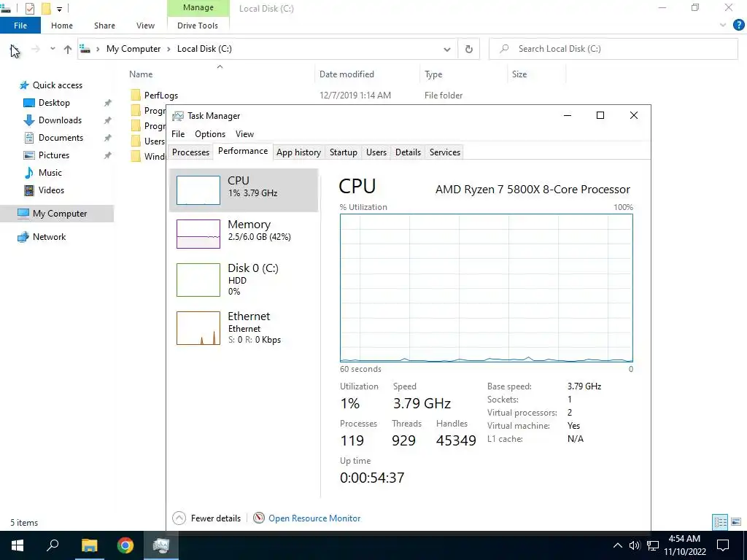
Task: Expand the address bar history dropdown
Action: [x=447, y=49]
